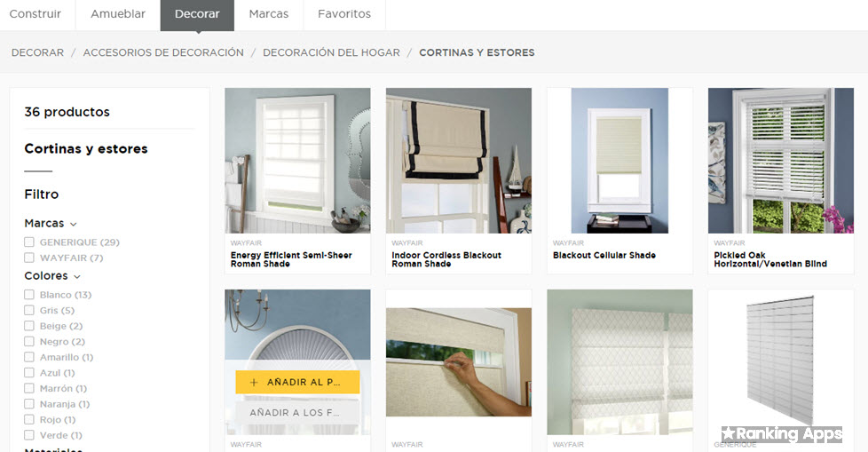
Task: Open the Blackout Cellular Shade product image
Action: coord(620,161)
